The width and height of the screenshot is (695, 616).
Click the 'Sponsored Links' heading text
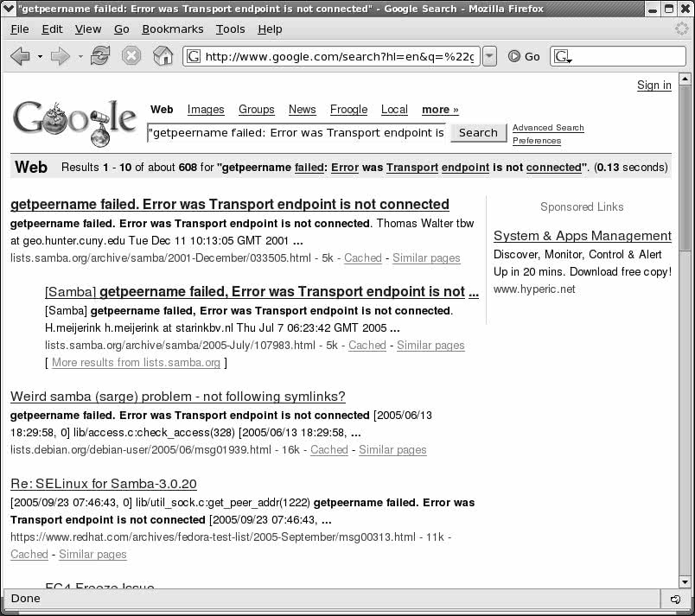[582, 206]
